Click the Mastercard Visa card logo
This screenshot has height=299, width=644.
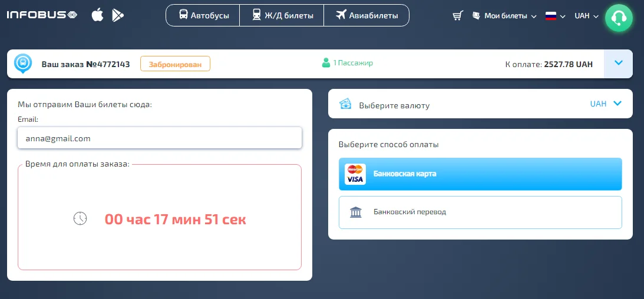355,174
